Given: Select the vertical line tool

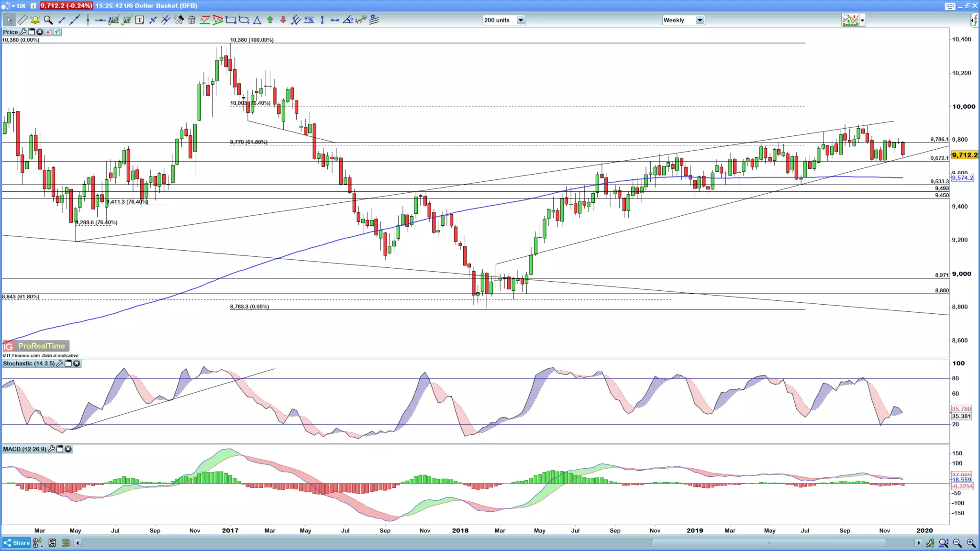Looking at the screenshot, I should click(88, 20).
